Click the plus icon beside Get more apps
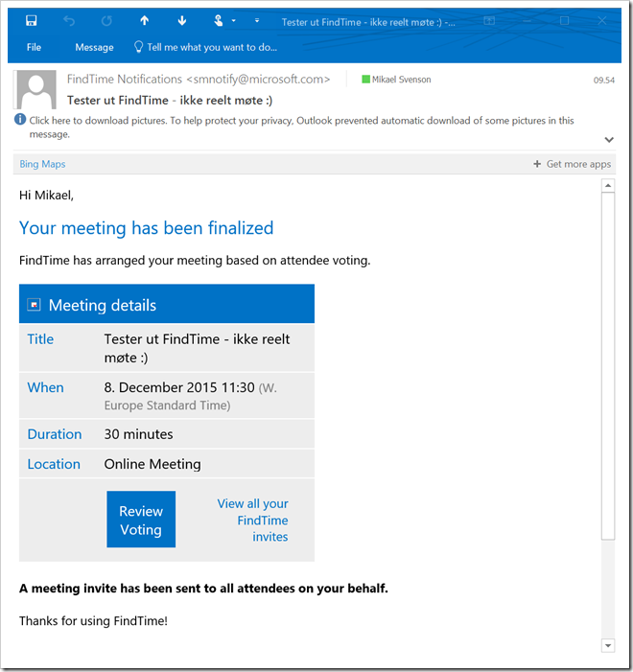The height and width of the screenshot is (672, 633). [537, 164]
